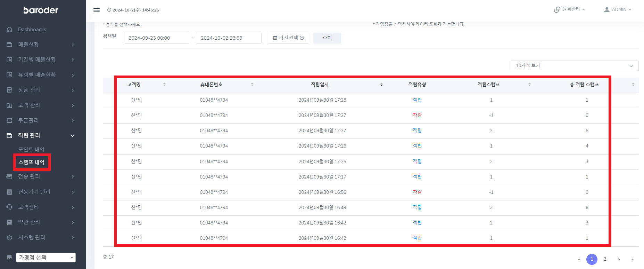
Task: Sort table by 휴대폰번호 column arrows
Action: pyautogui.click(x=252, y=85)
